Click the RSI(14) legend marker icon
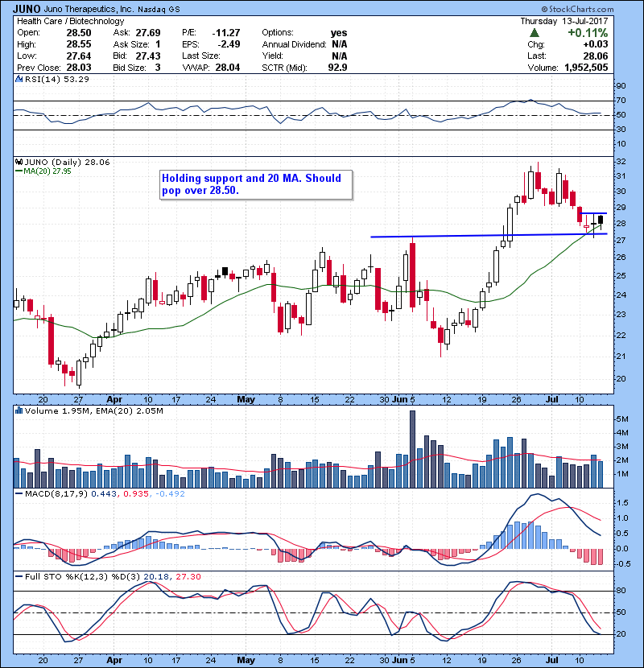This screenshot has height=668, width=644. (19, 80)
